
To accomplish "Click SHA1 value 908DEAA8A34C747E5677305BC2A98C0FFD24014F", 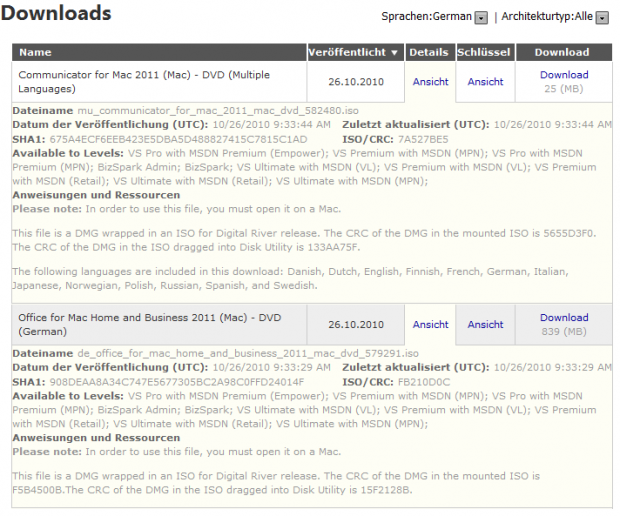I will pyautogui.click(x=177, y=382).
